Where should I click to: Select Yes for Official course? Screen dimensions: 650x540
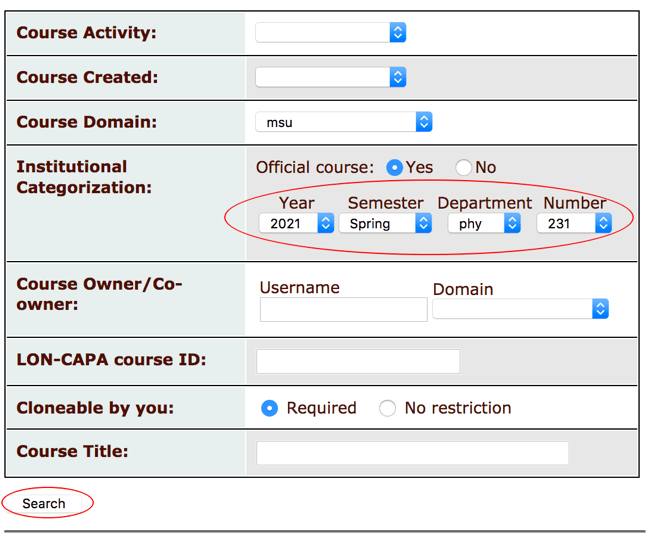pos(395,168)
